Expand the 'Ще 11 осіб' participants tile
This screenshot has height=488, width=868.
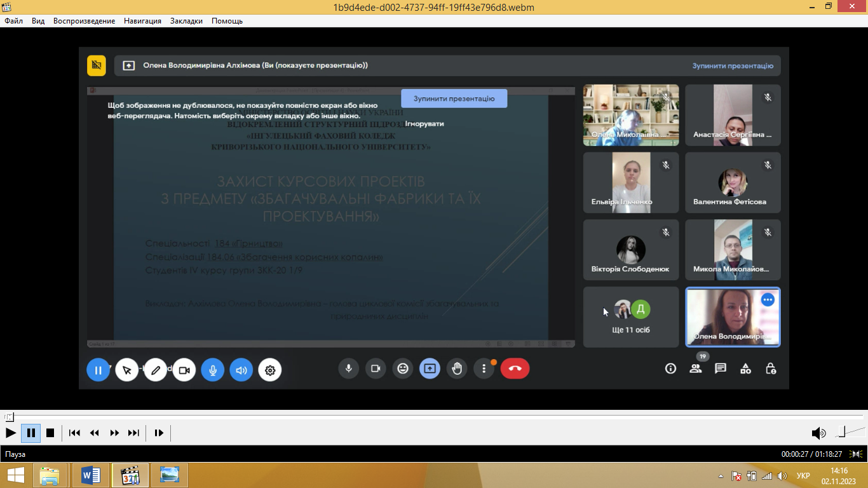(x=630, y=317)
